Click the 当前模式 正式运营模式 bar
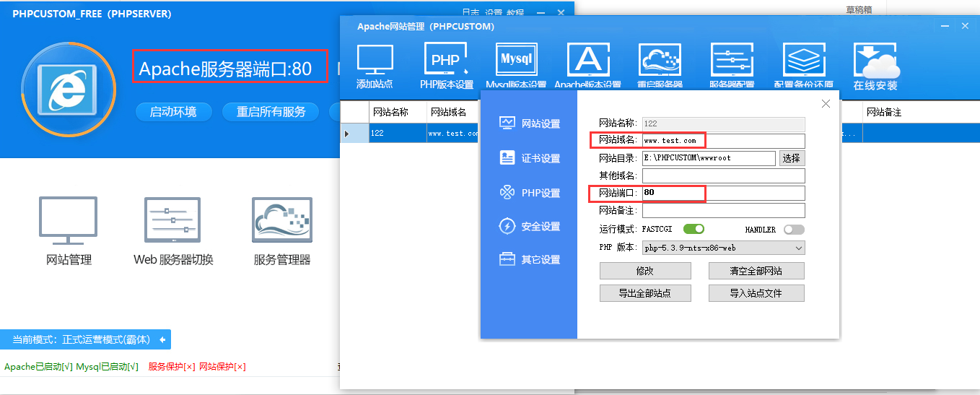This screenshot has width=980, height=395. tap(86, 339)
